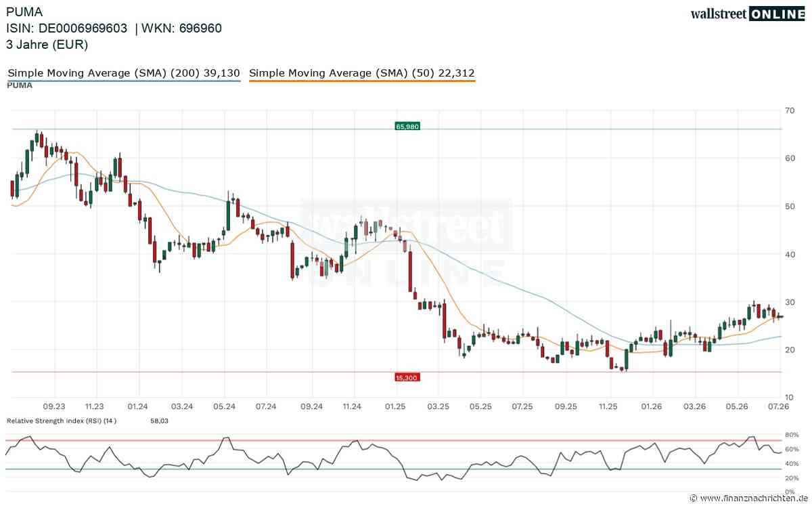
Task: Click the 70 price axis label
Action: click(788, 110)
